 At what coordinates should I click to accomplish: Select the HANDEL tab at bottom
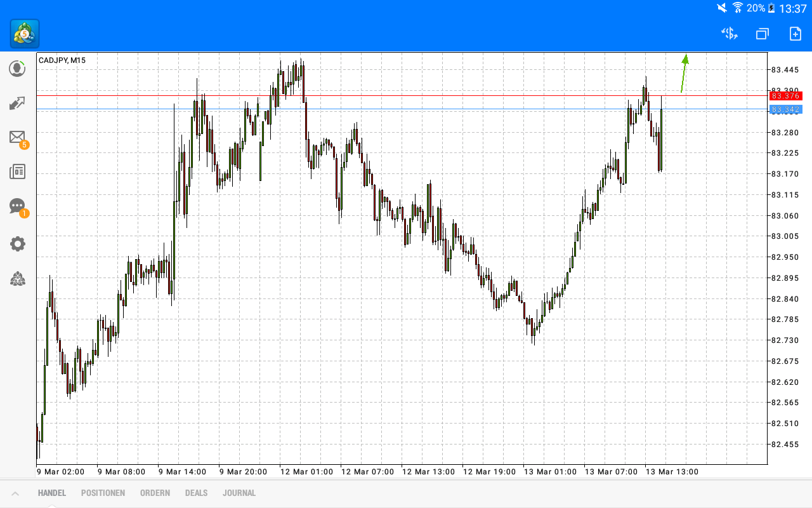point(51,493)
